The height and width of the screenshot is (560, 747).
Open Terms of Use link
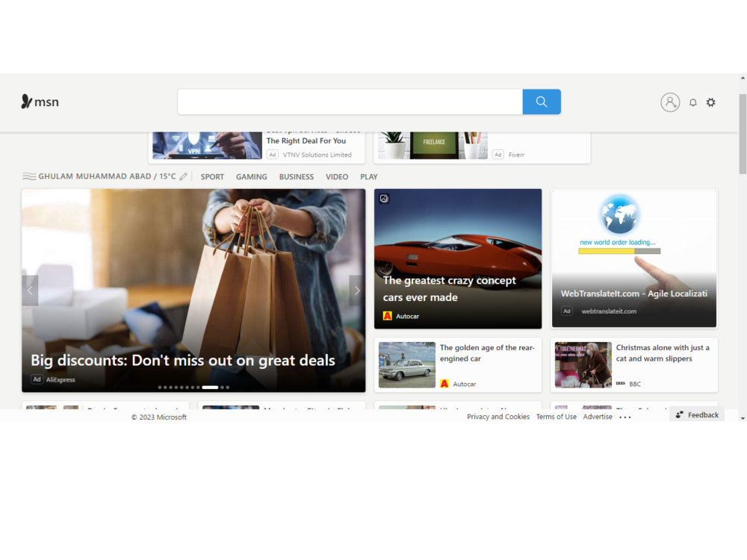click(556, 417)
